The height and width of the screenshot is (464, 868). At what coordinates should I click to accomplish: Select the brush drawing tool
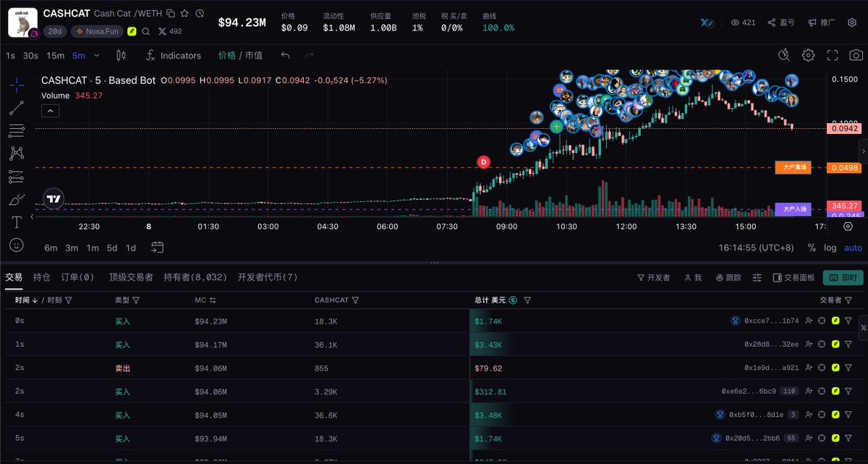(16, 199)
